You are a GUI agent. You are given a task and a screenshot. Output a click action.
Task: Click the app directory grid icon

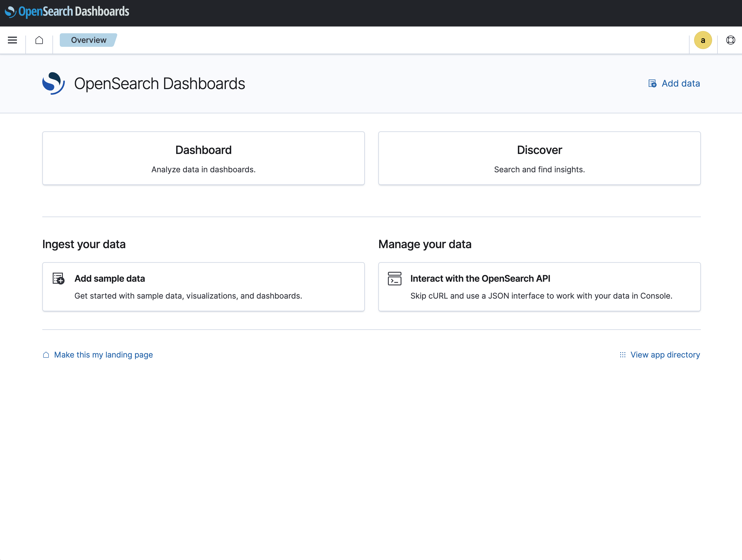[x=622, y=355]
